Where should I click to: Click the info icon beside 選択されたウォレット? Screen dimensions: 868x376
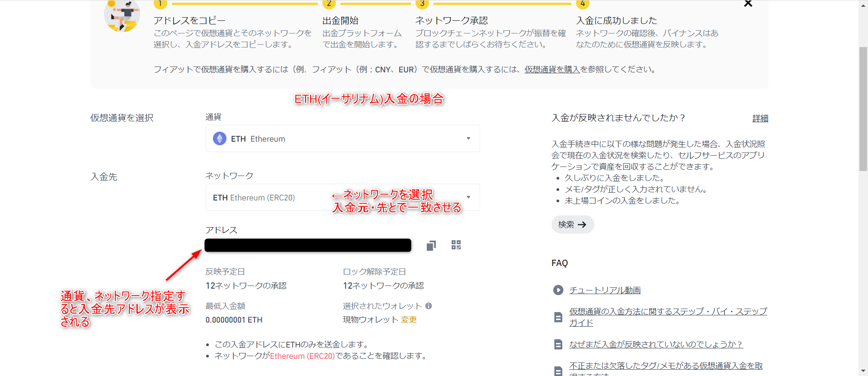tap(429, 306)
